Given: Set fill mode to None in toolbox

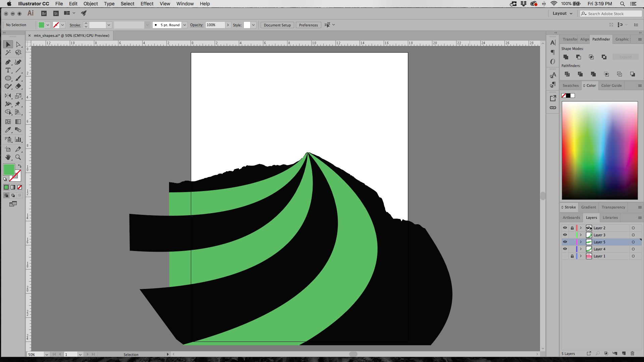Looking at the screenshot, I should click(20, 187).
